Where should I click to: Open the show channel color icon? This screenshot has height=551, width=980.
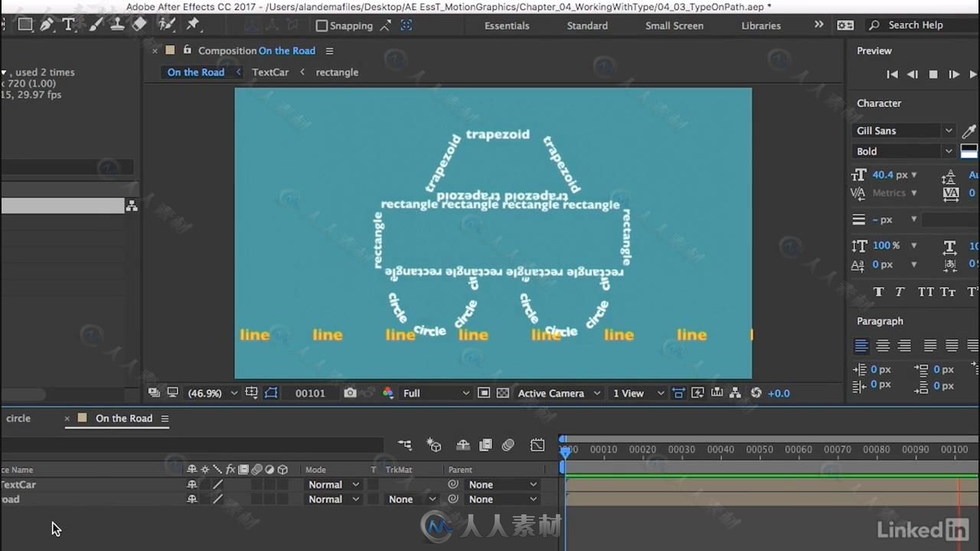388,393
